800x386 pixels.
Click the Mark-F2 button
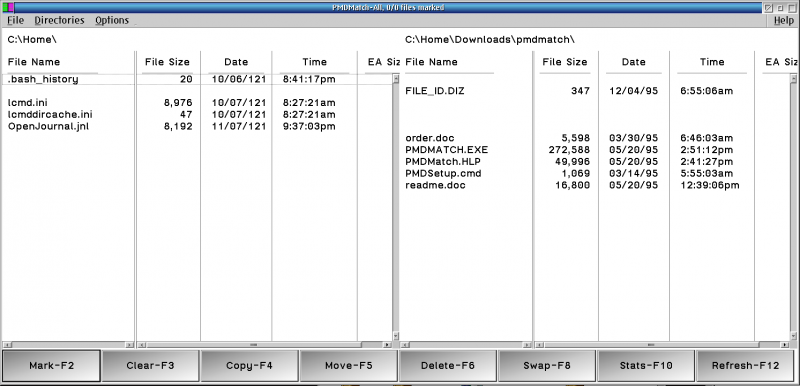[52, 366]
